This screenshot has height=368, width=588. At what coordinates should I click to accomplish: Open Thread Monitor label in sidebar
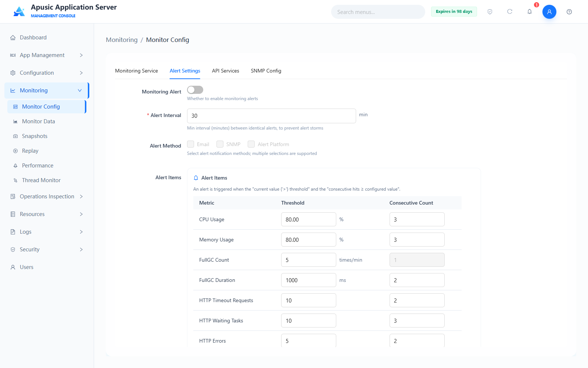click(x=41, y=180)
